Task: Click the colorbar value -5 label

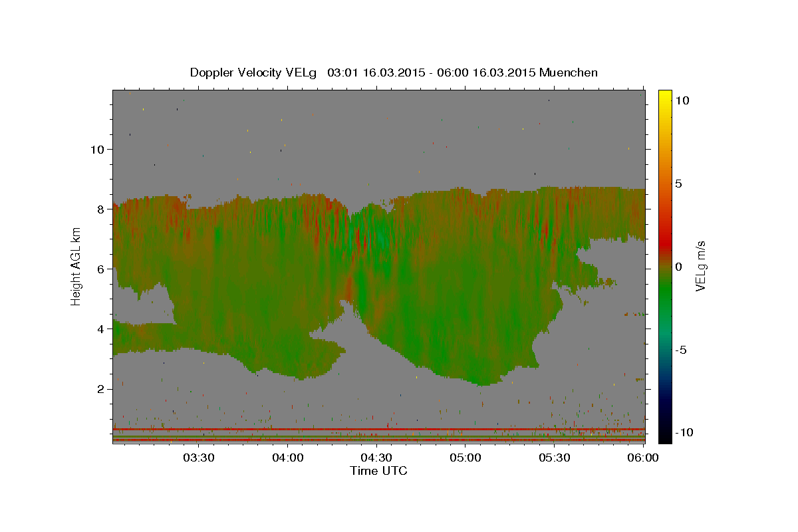Action: [680, 349]
